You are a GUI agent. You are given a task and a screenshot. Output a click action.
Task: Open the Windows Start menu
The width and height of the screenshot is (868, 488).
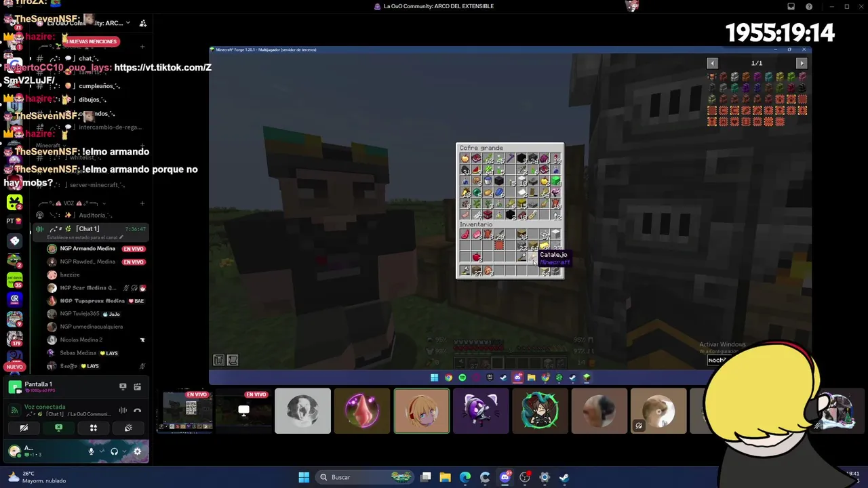tap(304, 477)
